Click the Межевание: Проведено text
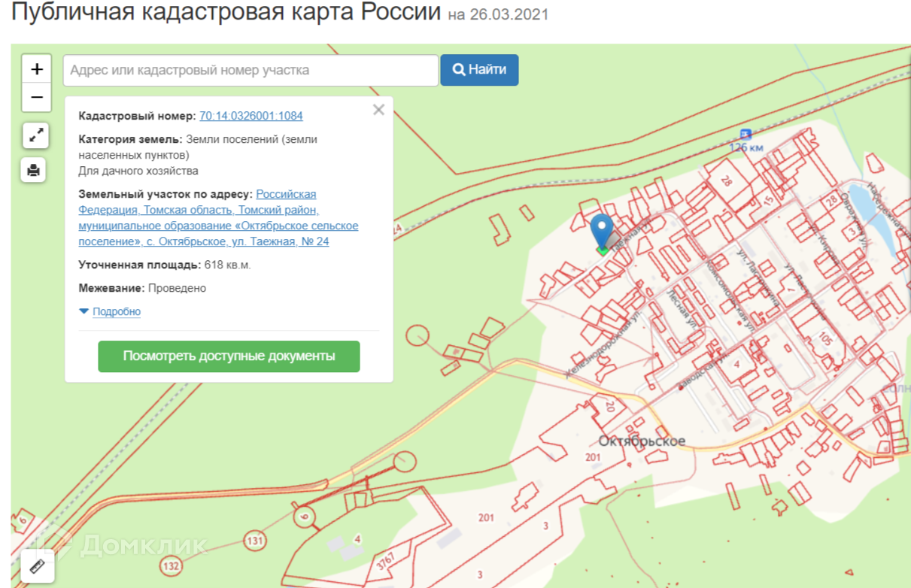The height and width of the screenshot is (588, 911). pyautogui.click(x=142, y=288)
